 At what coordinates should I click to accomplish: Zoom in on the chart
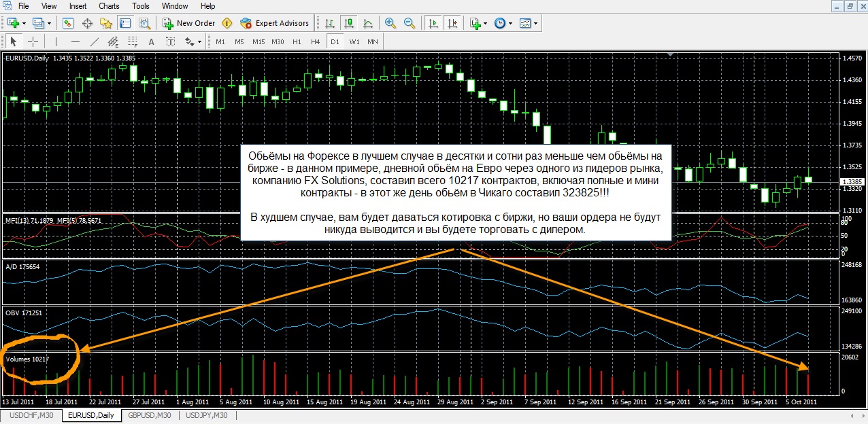click(x=390, y=23)
